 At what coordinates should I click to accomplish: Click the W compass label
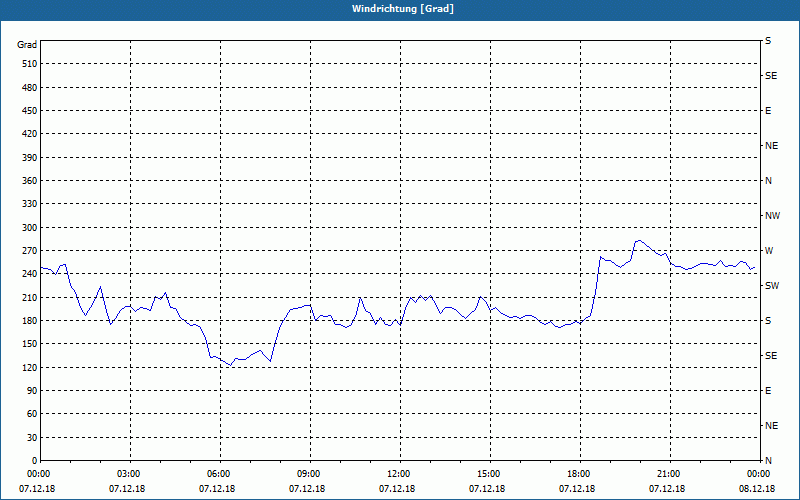point(769,251)
